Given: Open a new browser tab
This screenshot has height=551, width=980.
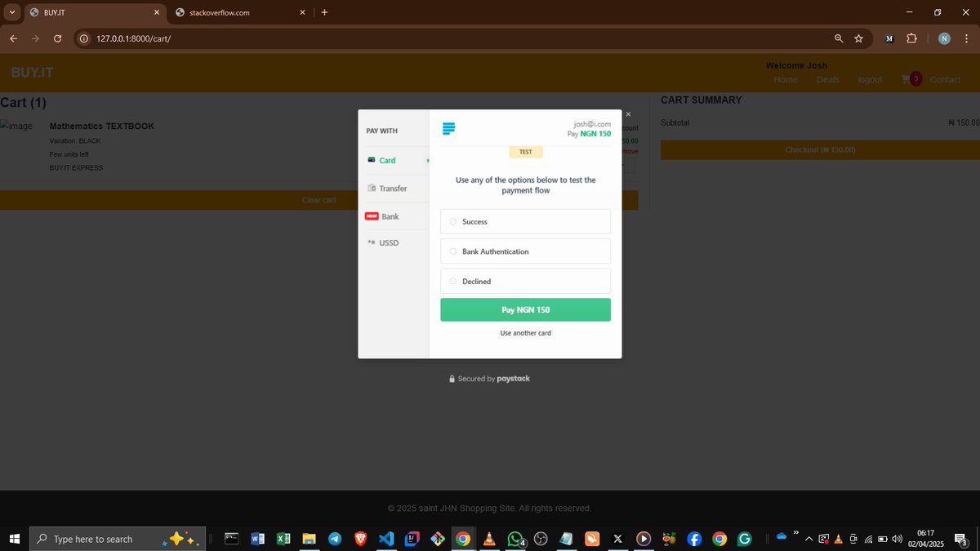Looking at the screenshot, I should (x=325, y=12).
